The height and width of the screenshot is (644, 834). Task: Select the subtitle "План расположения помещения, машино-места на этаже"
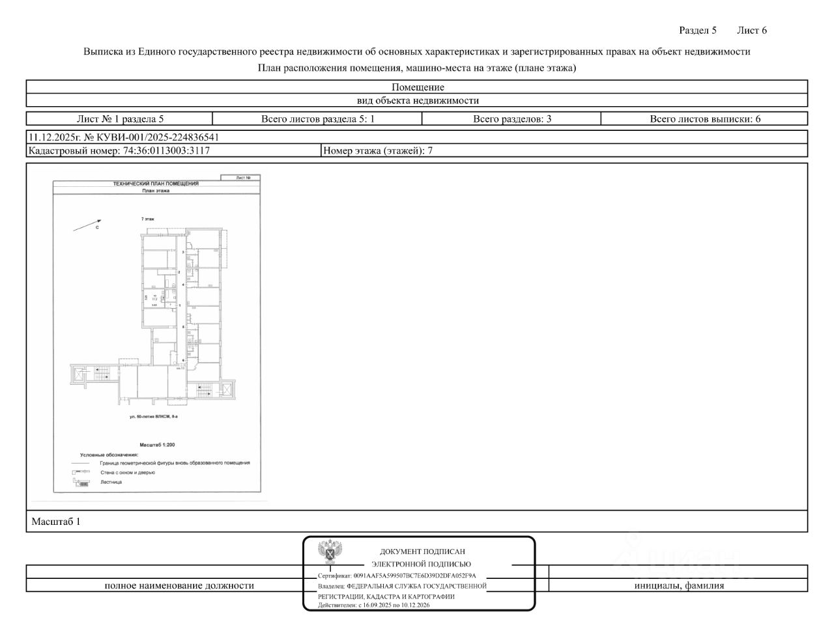click(417, 68)
